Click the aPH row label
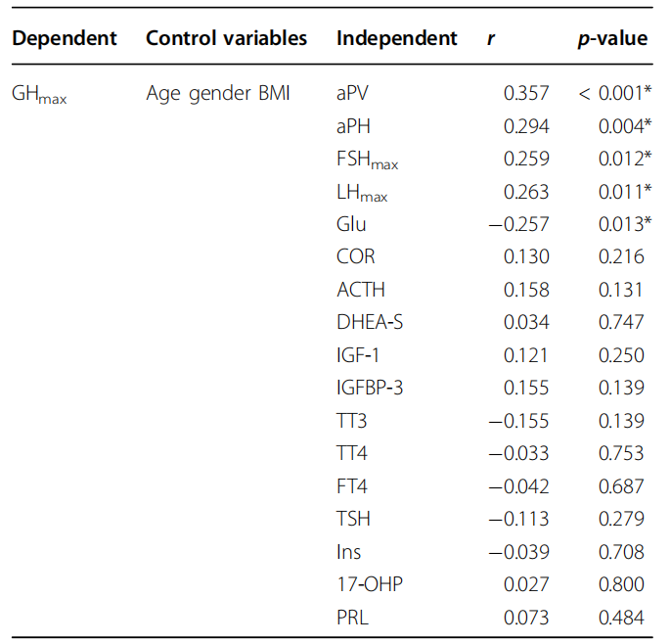 353,126
